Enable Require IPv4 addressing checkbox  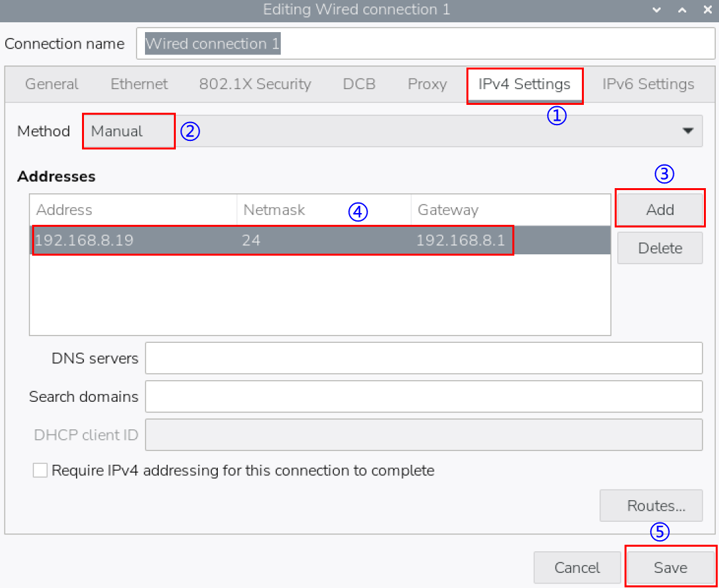point(40,471)
